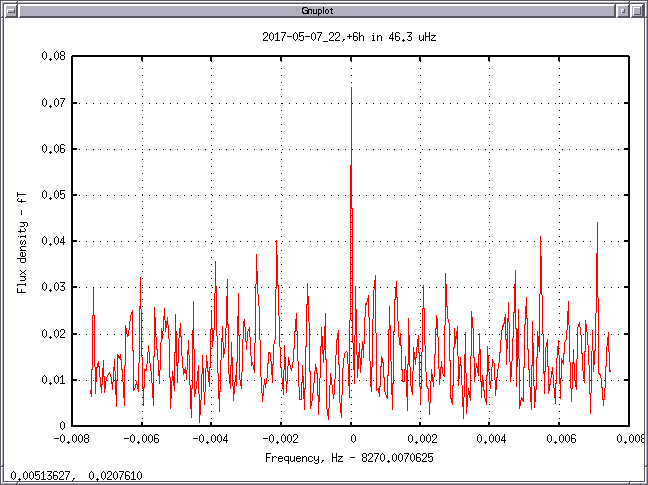This screenshot has height=485, width=648.
Task: Click the Gnuplot title bar text
Action: click(x=323, y=9)
